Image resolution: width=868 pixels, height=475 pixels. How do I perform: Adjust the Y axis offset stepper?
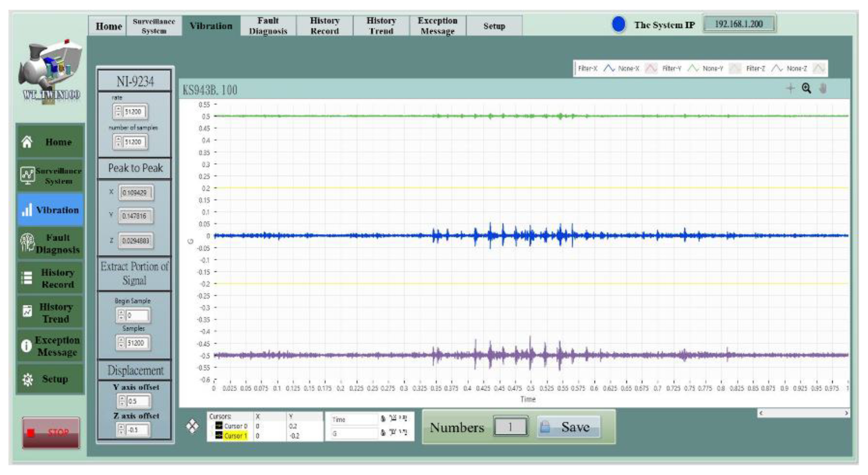[122, 401]
